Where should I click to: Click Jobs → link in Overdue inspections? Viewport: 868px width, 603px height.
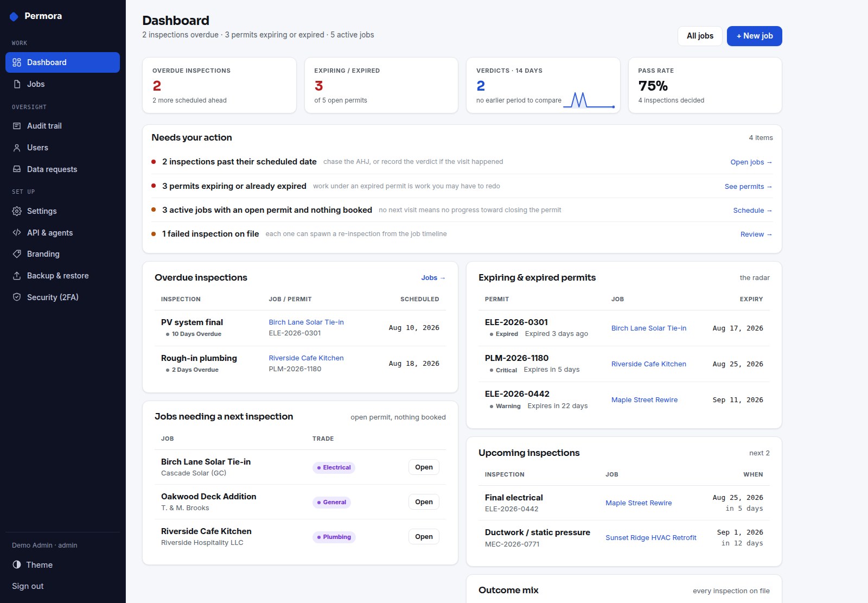[x=433, y=278]
